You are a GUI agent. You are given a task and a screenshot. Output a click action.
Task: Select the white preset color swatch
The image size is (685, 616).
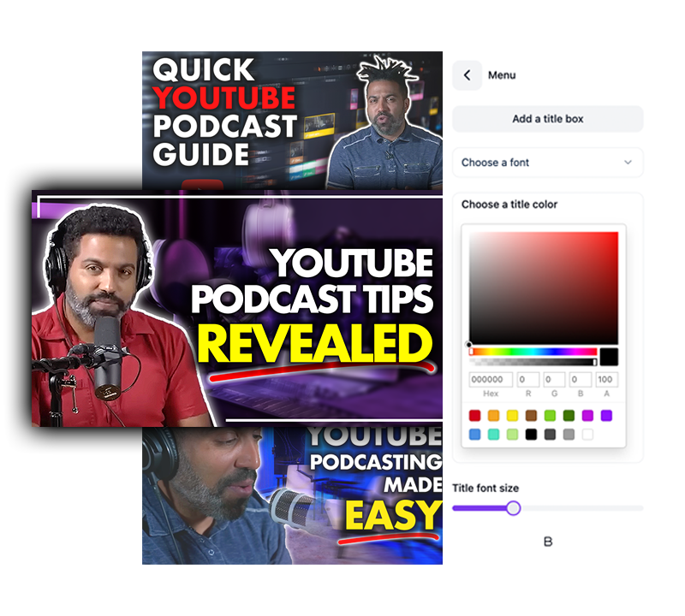[x=587, y=435]
